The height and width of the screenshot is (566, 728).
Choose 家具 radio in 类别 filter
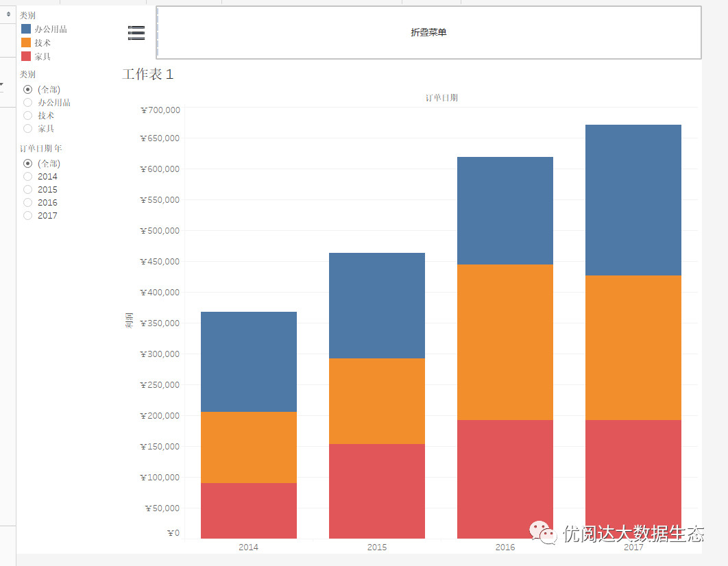coord(28,128)
